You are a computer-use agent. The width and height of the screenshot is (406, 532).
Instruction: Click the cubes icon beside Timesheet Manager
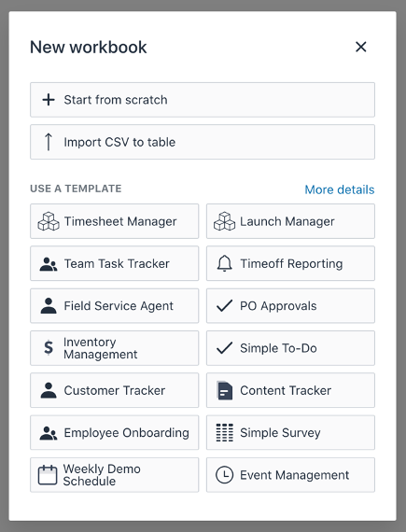pos(49,221)
